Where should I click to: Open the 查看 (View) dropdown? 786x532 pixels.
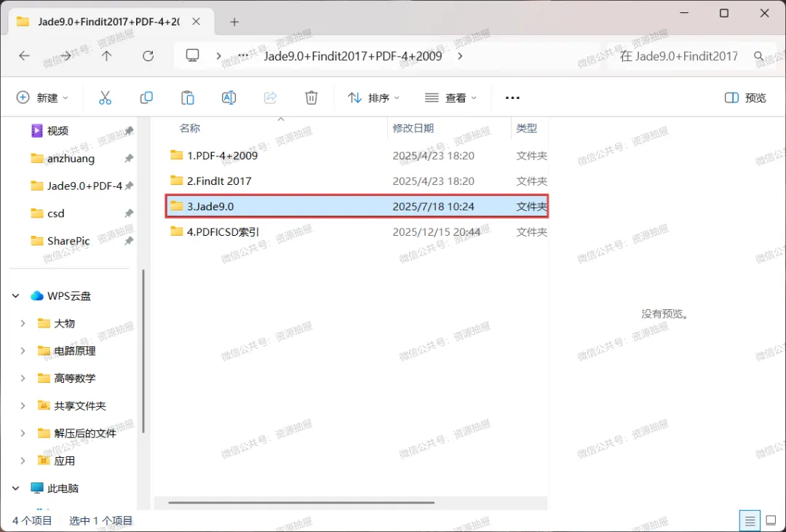click(450, 98)
